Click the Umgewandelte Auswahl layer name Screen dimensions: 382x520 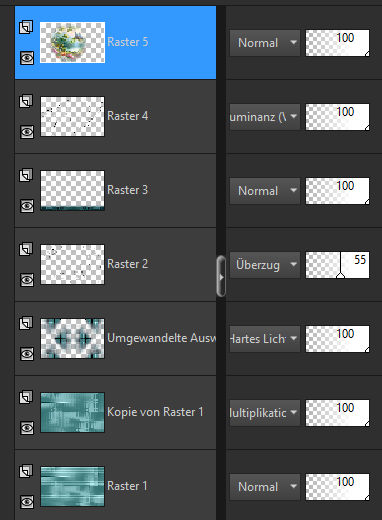click(x=161, y=338)
